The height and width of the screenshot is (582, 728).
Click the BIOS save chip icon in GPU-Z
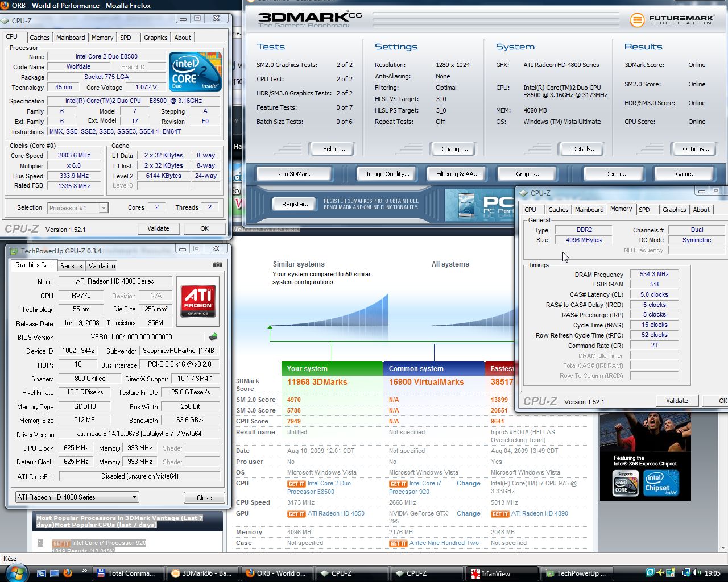click(213, 337)
